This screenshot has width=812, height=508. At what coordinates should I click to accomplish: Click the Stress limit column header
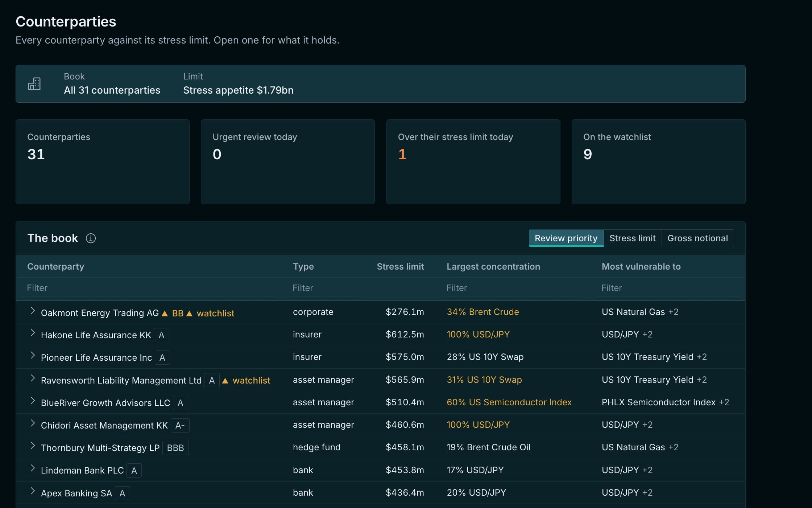(400, 267)
